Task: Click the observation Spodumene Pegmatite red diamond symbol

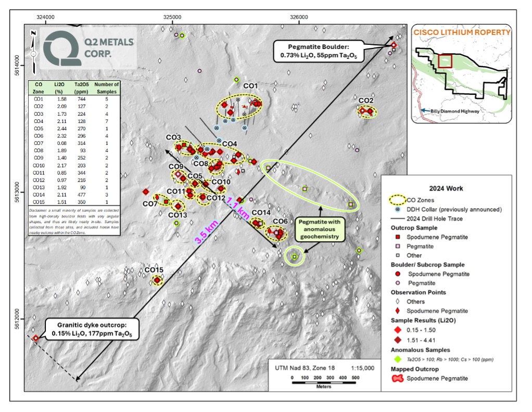Action: click(x=398, y=310)
